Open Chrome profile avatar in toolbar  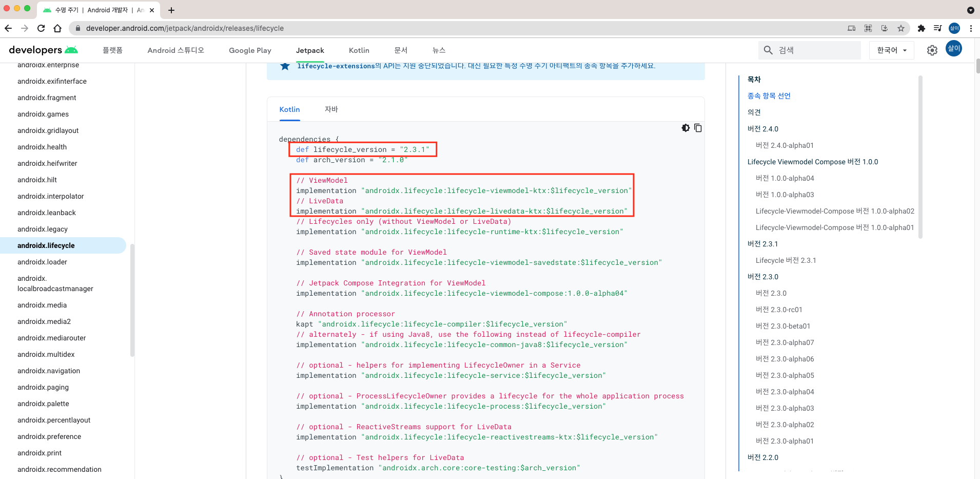[x=954, y=28]
